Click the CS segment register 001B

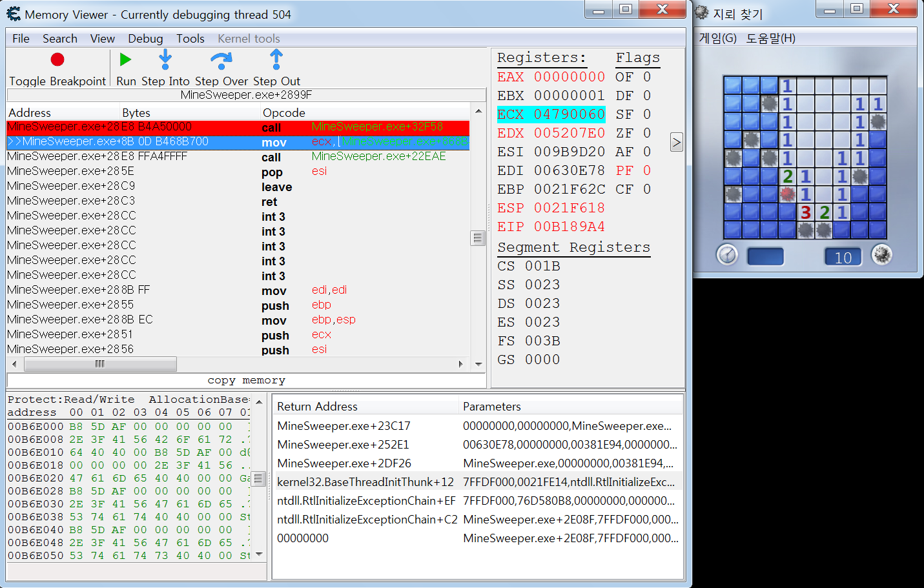tap(542, 266)
